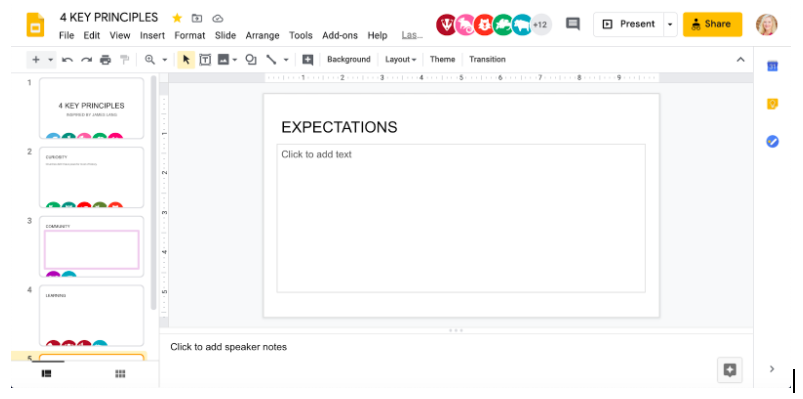Image resolution: width=803 pixels, height=399 pixels.
Task: Select the shape tool
Action: tap(251, 59)
